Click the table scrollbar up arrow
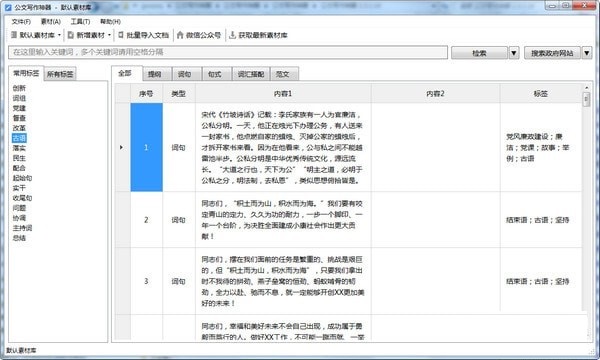600x360 pixels. (x=586, y=88)
